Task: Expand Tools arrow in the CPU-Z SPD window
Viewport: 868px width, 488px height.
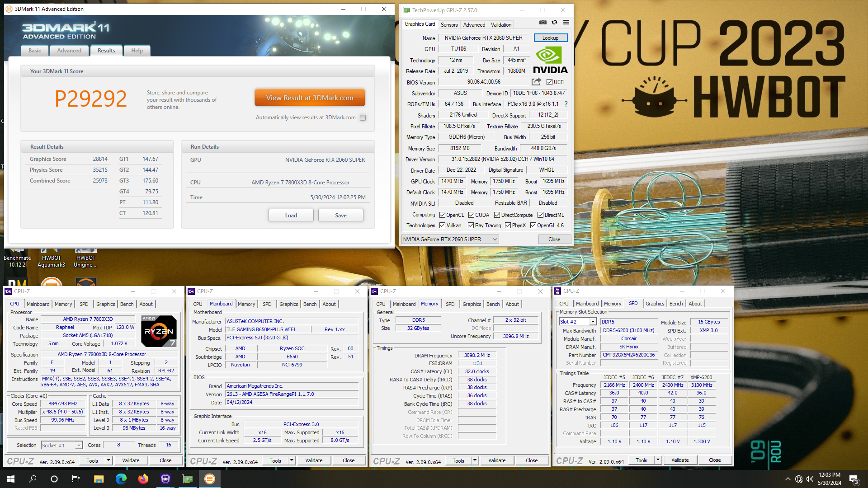Action: pos(658,460)
